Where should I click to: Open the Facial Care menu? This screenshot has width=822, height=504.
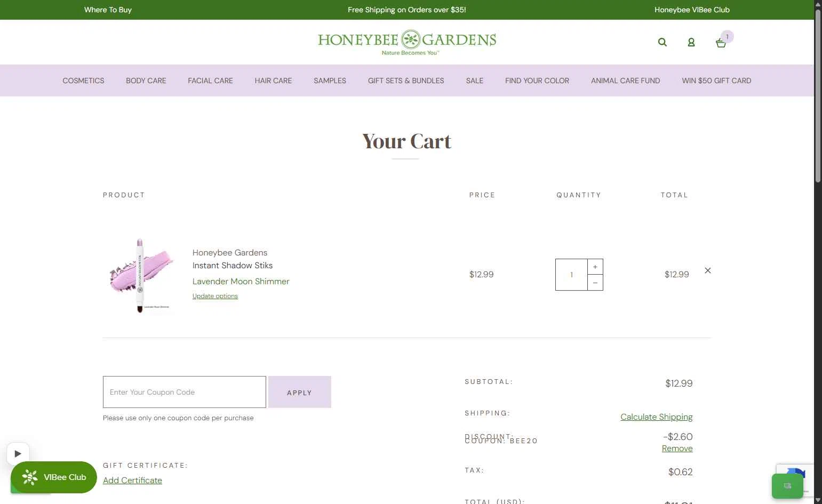coord(210,81)
